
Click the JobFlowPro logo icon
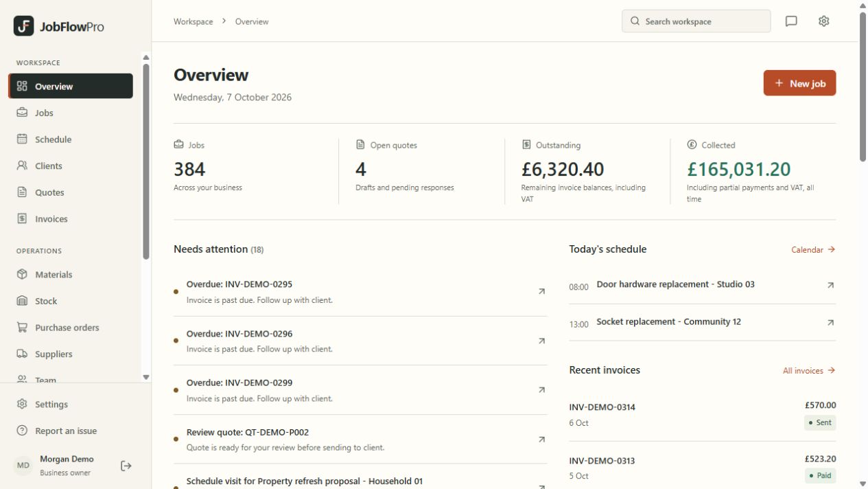click(23, 26)
